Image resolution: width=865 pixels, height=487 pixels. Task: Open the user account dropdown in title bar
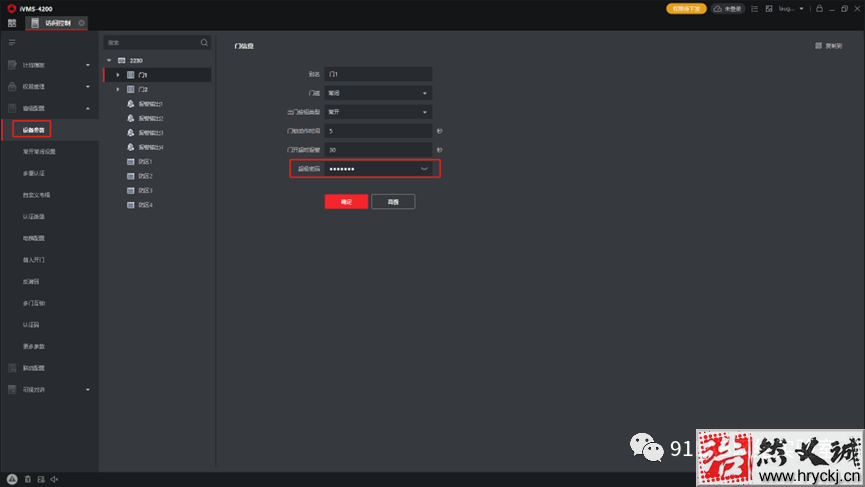point(791,9)
